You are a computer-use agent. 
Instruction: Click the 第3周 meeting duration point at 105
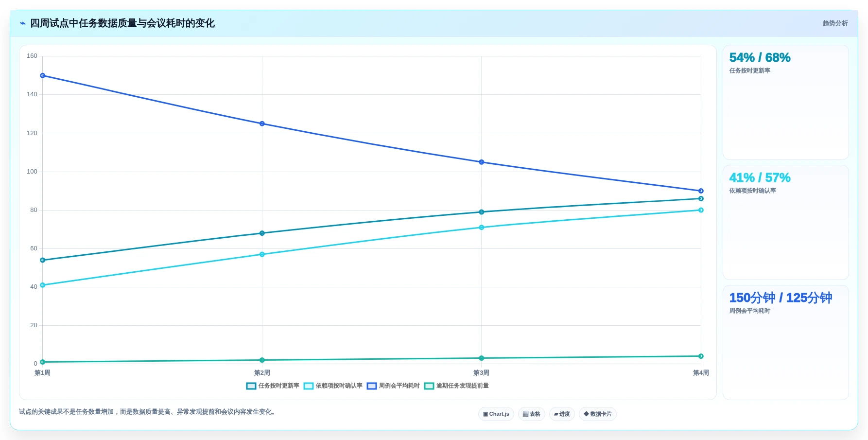coord(482,162)
